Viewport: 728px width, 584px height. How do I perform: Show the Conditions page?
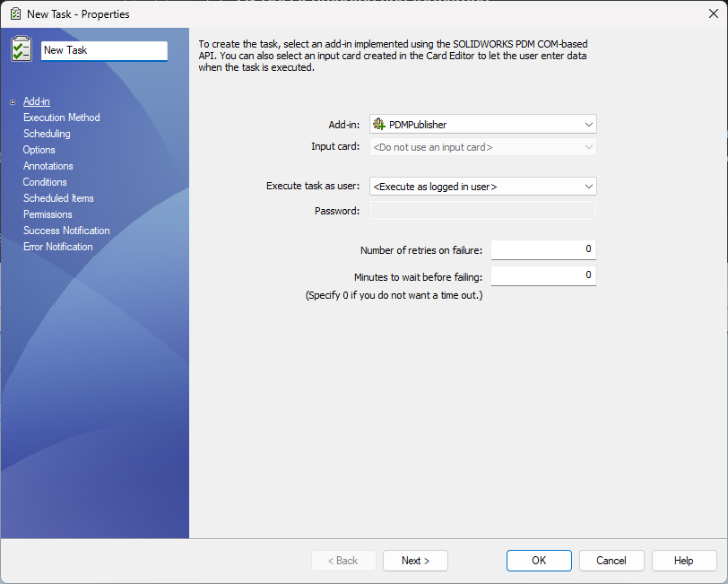click(45, 182)
